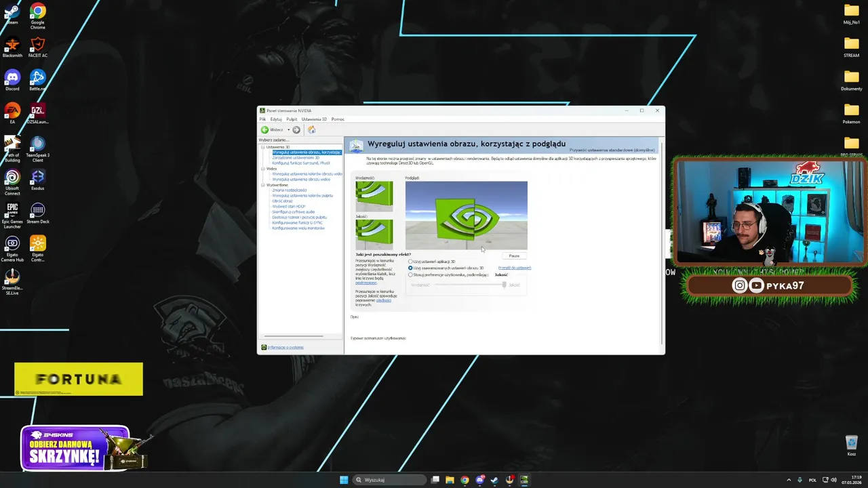Select Dostosuj rozmiar i pozycję pulpitu
Screen dimensions: 868x488
[x=299, y=218]
